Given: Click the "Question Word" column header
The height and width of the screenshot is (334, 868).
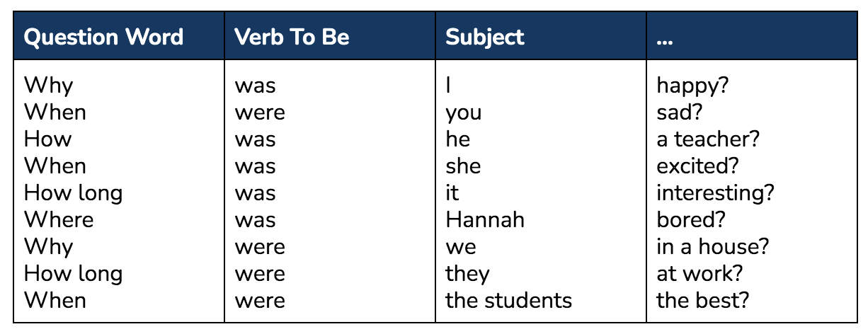Looking at the screenshot, I should click(103, 37).
